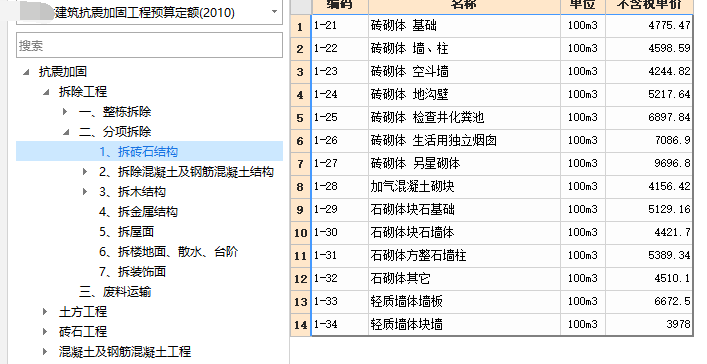Click the 石砌体块石墙体 name cell
The width and height of the screenshot is (707, 364).
click(x=464, y=233)
